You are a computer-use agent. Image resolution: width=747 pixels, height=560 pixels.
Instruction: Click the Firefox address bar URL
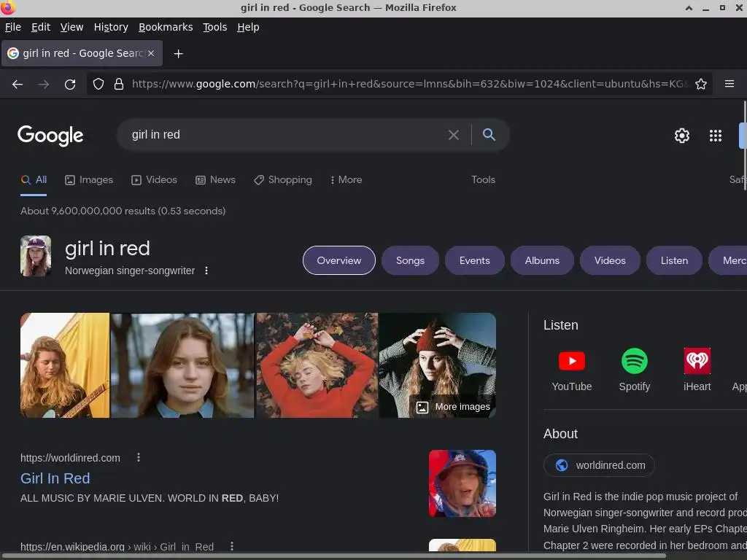(410, 85)
